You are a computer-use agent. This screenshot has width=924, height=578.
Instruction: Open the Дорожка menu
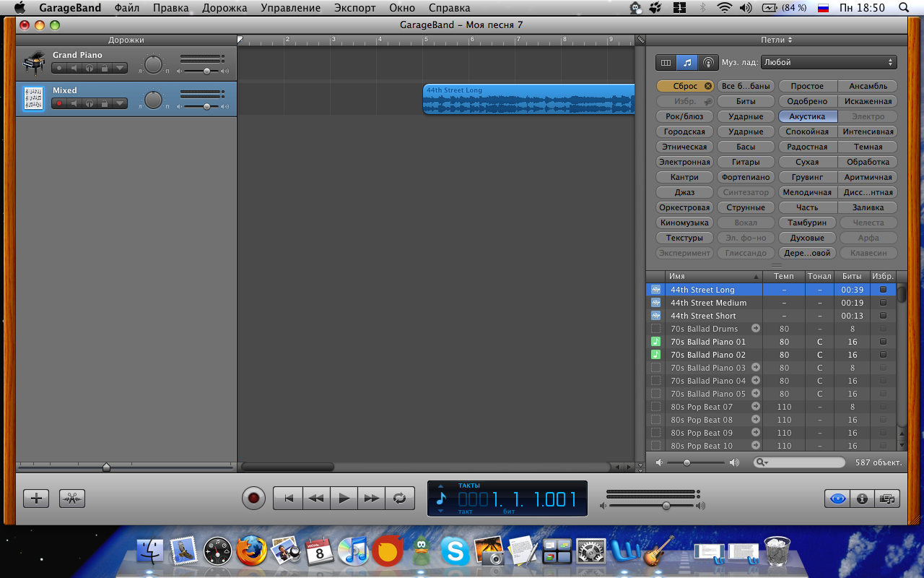click(x=225, y=8)
